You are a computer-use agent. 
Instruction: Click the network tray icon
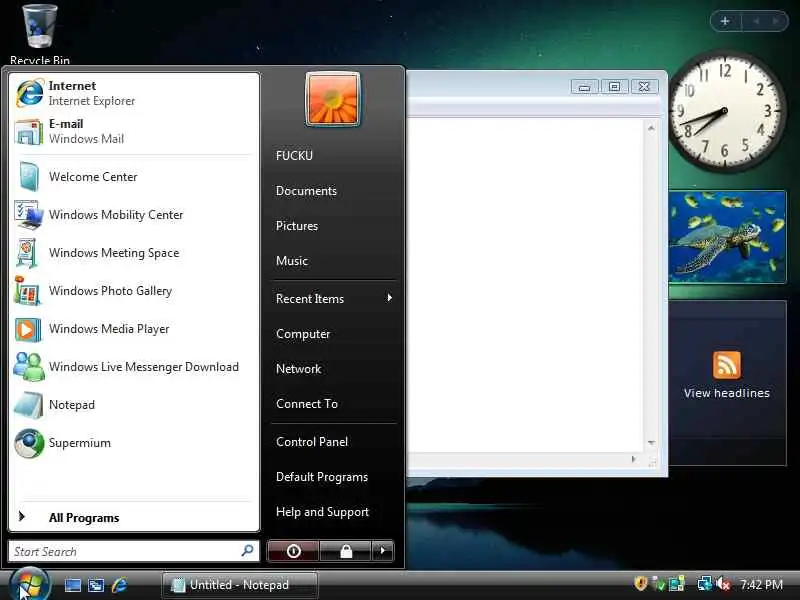(x=705, y=583)
